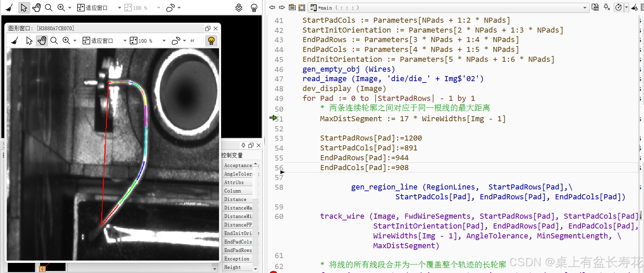The image size is (644, 273).
Task: Select the Exception variable row
Action: tap(238, 259)
